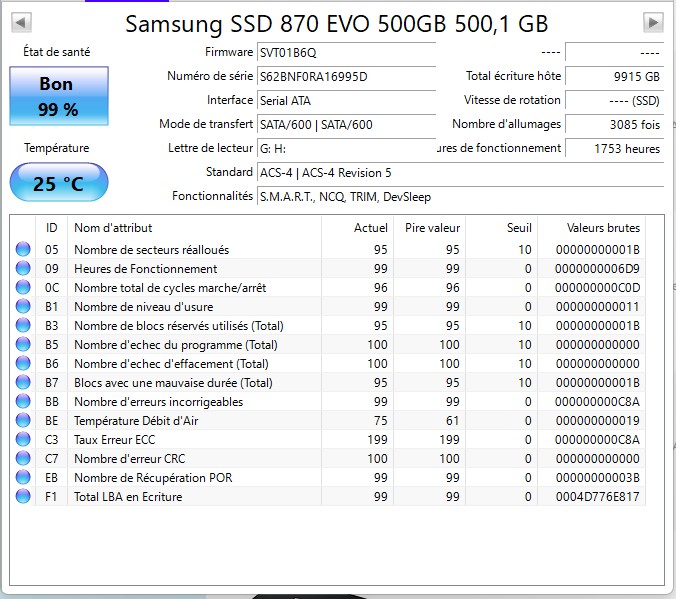Image resolution: width=676 pixels, height=599 pixels.
Task: Click the rotation speed value ---- (SSD)
Action: coord(614,101)
